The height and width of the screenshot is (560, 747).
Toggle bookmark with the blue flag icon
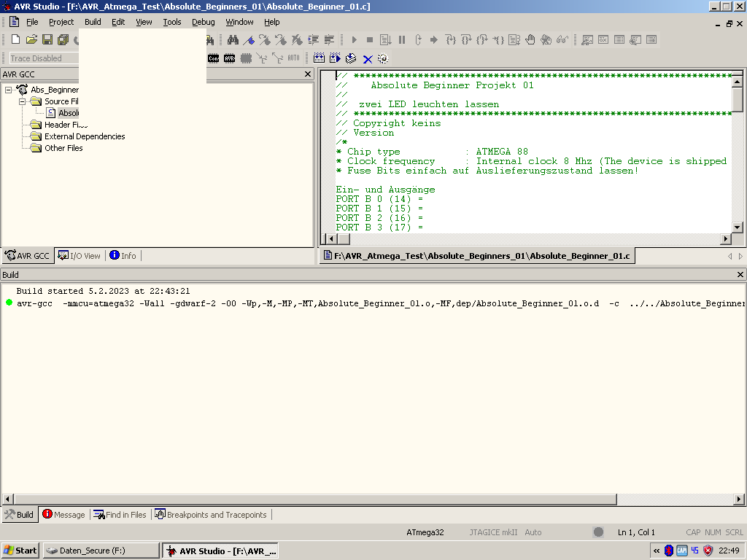point(249,39)
